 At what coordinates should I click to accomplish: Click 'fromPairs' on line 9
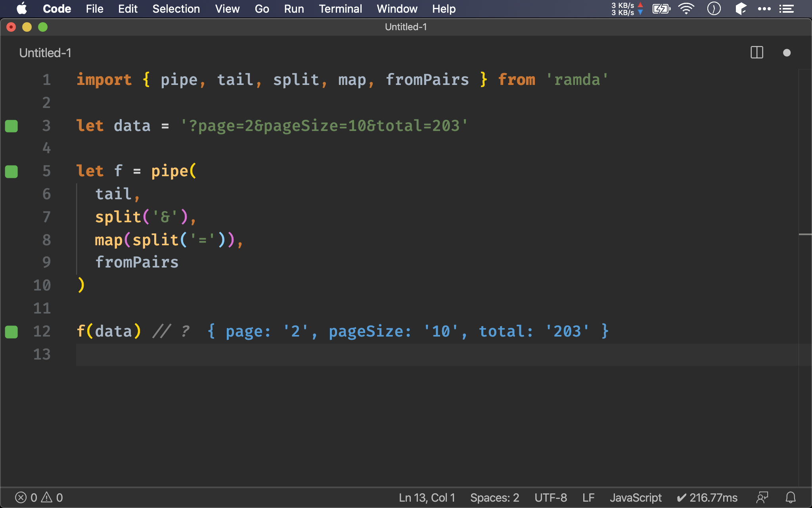137,262
